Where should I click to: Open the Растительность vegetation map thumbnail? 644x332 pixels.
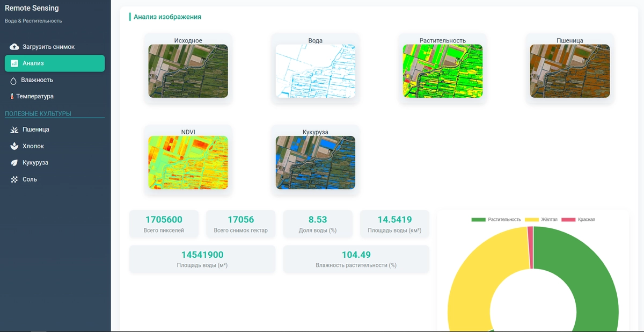(443, 71)
